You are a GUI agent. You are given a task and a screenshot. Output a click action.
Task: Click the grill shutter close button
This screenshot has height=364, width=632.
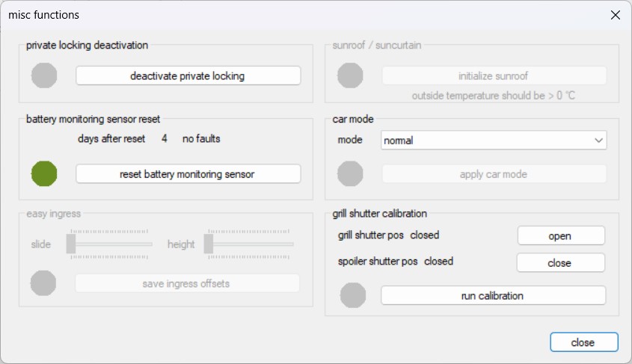(x=560, y=262)
